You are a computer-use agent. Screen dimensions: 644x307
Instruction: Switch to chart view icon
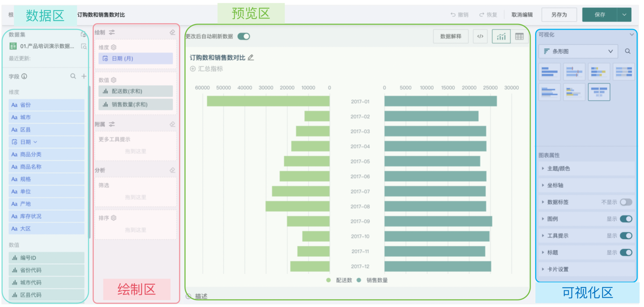[x=501, y=36]
